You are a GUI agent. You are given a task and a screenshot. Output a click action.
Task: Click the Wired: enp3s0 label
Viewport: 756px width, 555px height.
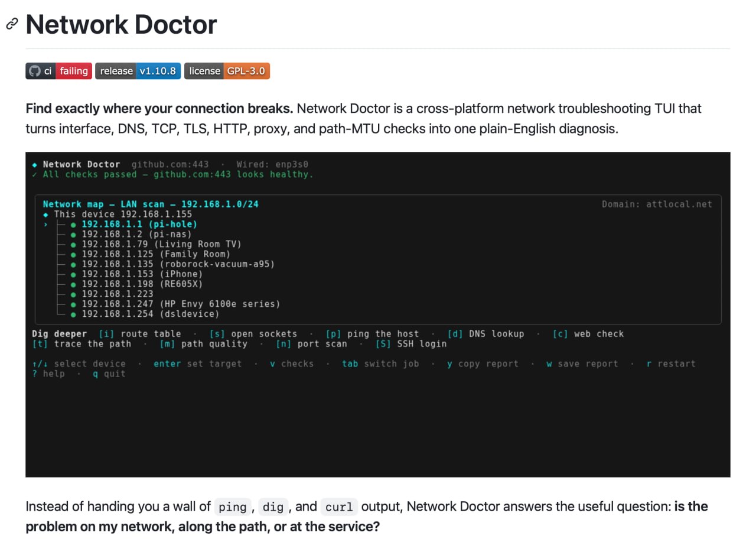coord(272,164)
